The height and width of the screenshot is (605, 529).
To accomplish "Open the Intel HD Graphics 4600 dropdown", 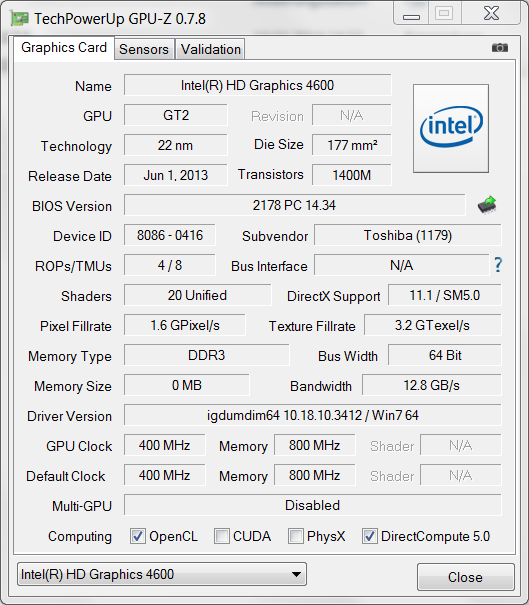I will [162, 575].
